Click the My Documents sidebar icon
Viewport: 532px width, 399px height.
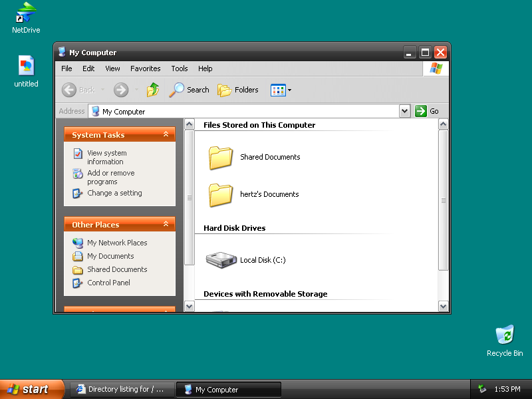coord(78,256)
